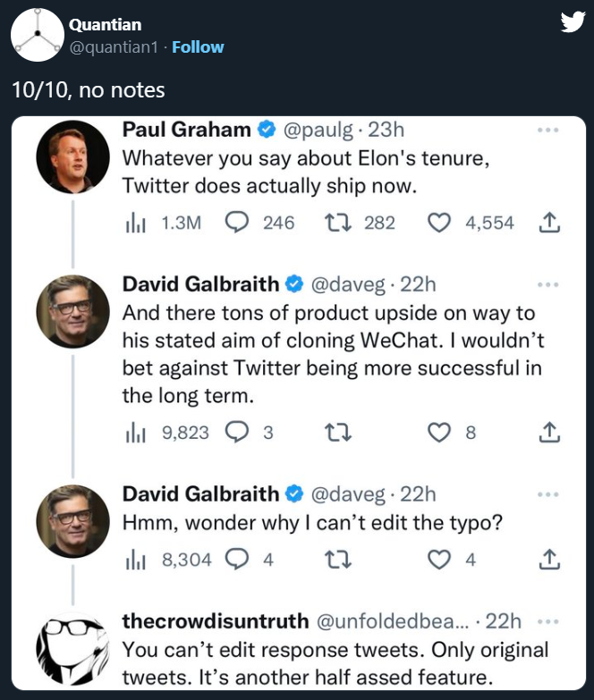Click the Follow link next to @quantian1
The height and width of the screenshot is (700, 594).
coord(198,46)
